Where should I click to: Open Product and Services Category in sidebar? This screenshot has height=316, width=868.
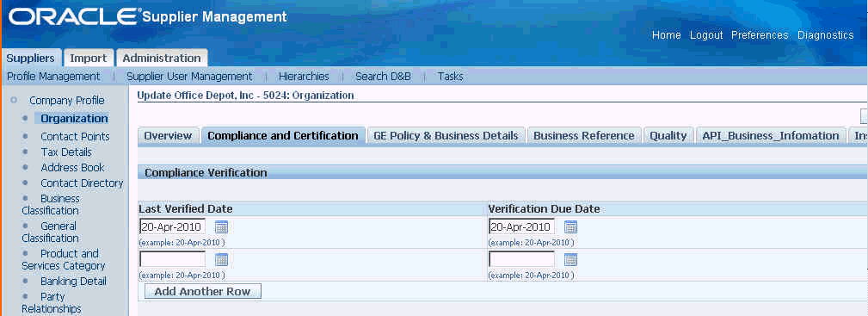(x=63, y=259)
